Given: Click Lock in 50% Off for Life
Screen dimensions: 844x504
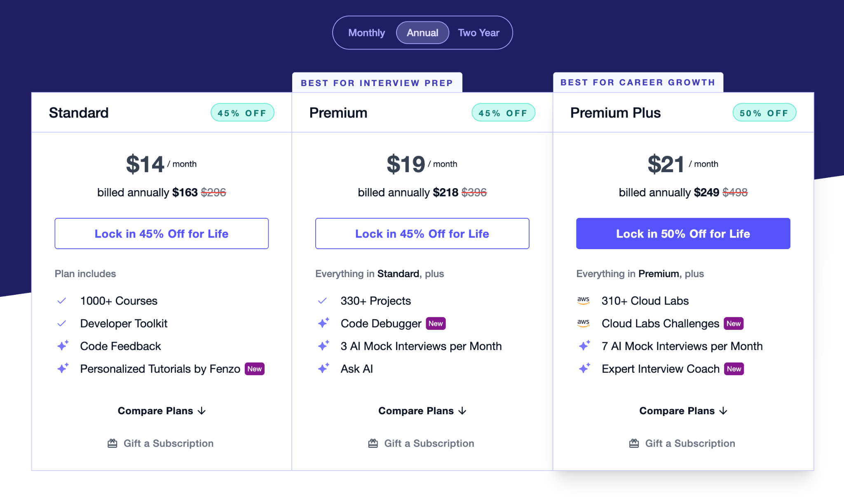Looking at the screenshot, I should [683, 233].
